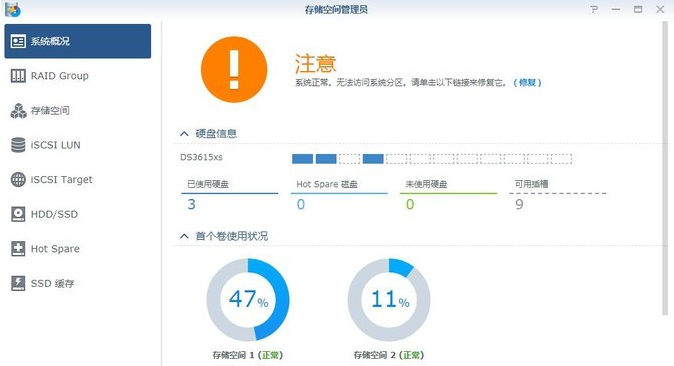Screen dimensions: 674x366
Task: Select the empty third disk slot
Action: [x=349, y=159]
